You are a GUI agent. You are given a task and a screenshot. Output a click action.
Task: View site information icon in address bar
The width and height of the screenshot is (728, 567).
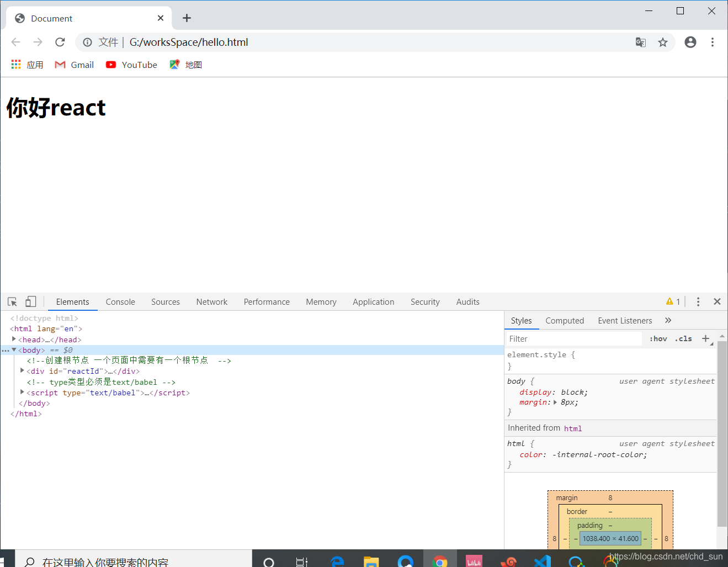point(87,42)
